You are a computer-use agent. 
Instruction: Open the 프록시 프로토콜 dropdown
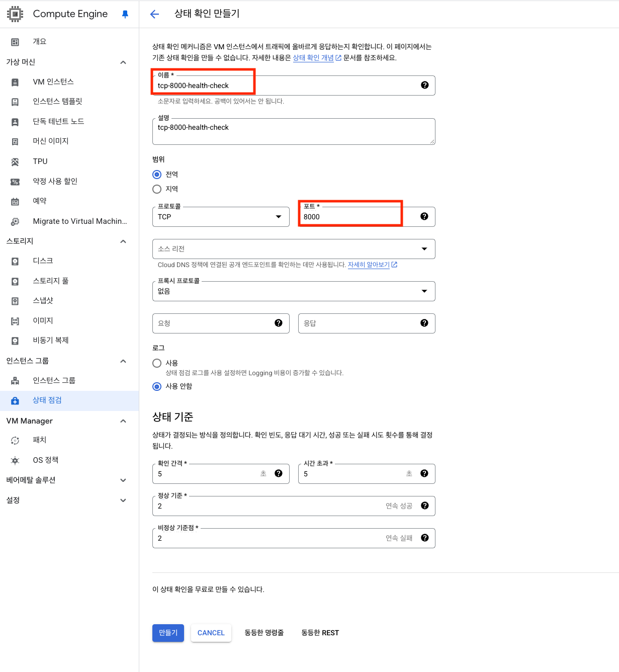(294, 291)
